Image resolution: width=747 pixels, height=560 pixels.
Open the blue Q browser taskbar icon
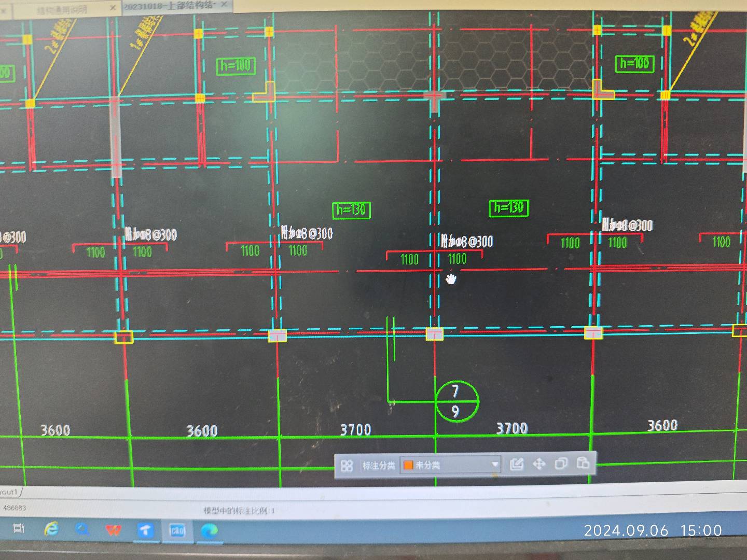[x=82, y=529]
